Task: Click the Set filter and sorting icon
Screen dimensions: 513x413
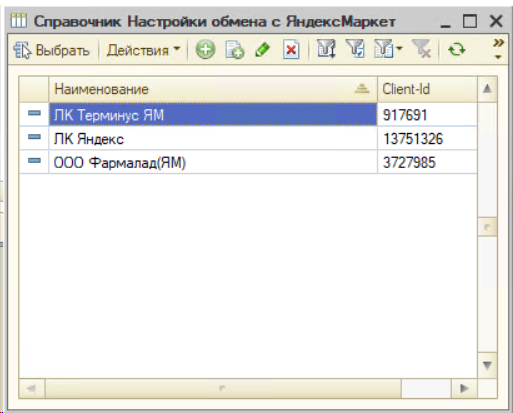Action: (x=326, y=49)
